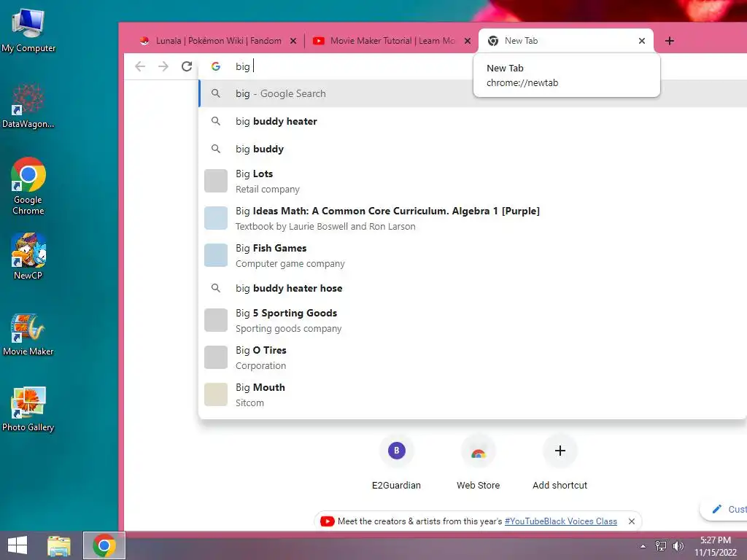The image size is (747, 560).
Task: Click Big Mouth suggestion thumbnail
Action: click(x=216, y=394)
